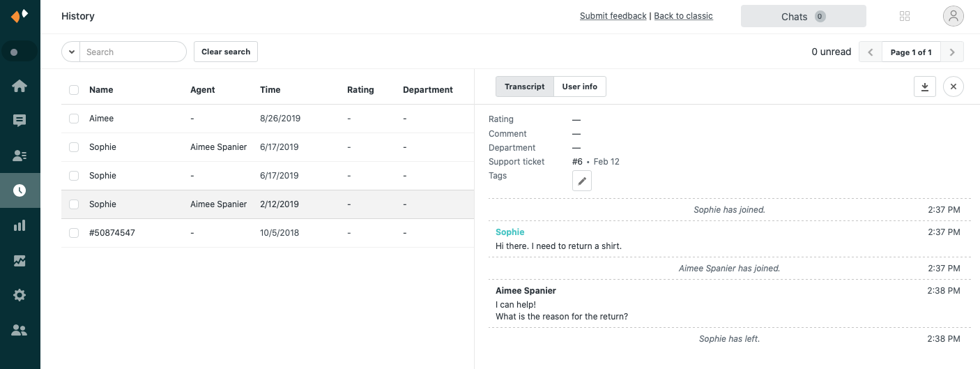Download the chat transcript
Image resolution: width=980 pixels, height=369 pixels.
pos(924,86)
